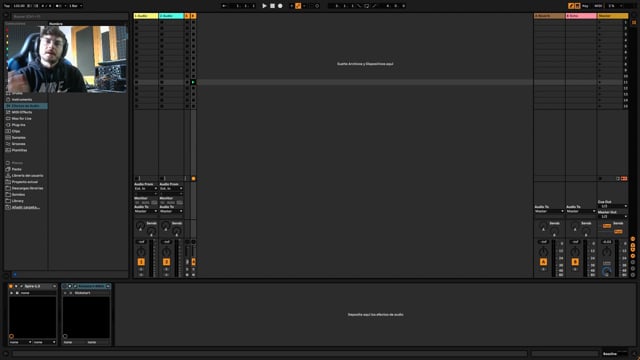The width and height of the screenshot is (640, 360).
Task: Open Librería del usuario folder
Action: [x=27, y=176]
